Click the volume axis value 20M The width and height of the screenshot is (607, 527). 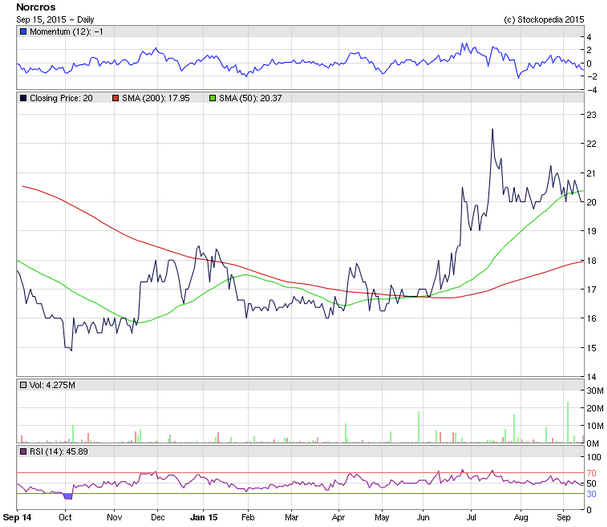[595, 409]
